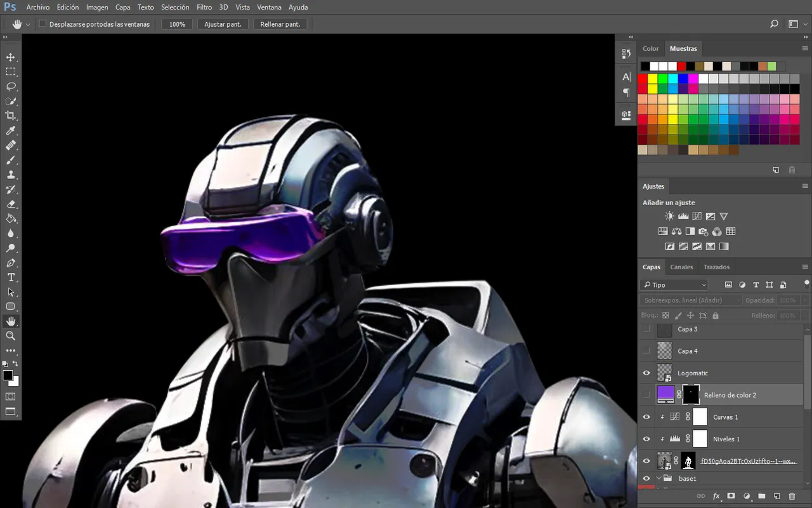Open the Ajustes panel menu
Image resolution: width=812 pixels, height=508 pixels.
pos(805,187)
